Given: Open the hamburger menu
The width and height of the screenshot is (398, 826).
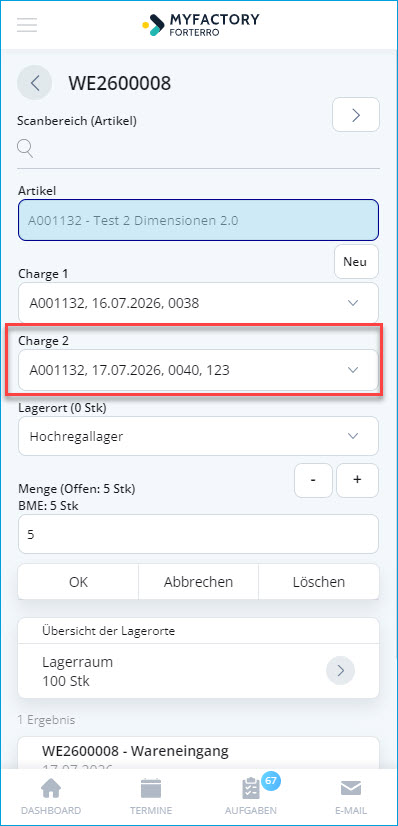Looking at the screenshot, I should point(27,25).
